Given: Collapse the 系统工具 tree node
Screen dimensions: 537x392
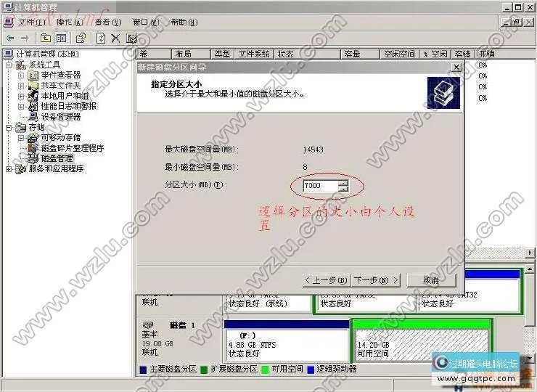Looking at the screenshot, I should [x=9, y=65].
